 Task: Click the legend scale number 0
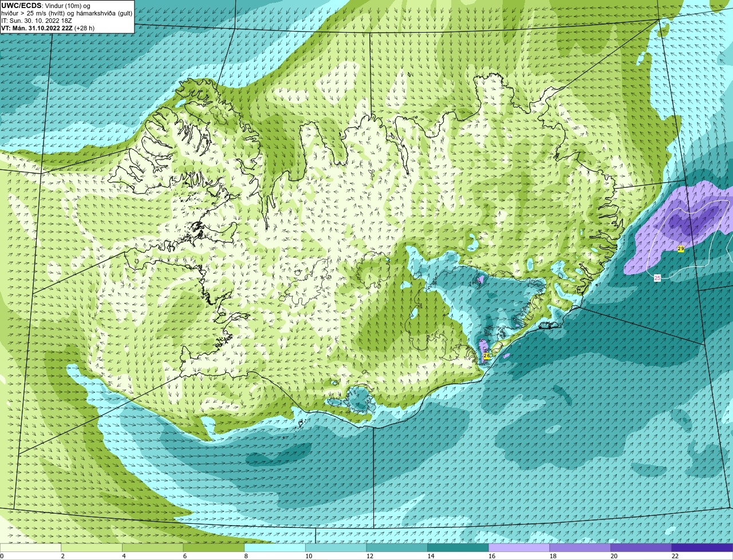(2, 556)
